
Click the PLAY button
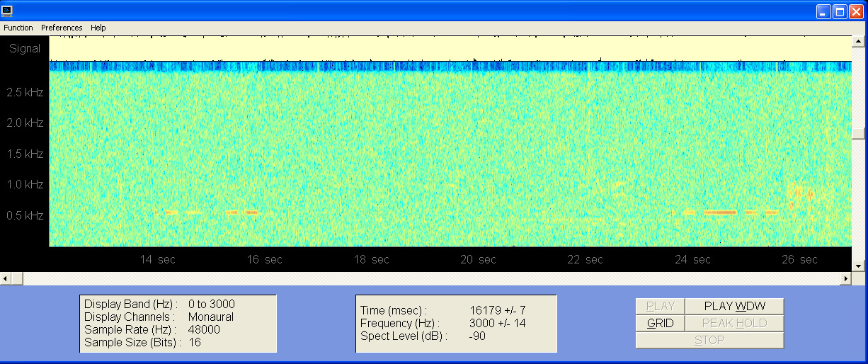tap(661, 306)
